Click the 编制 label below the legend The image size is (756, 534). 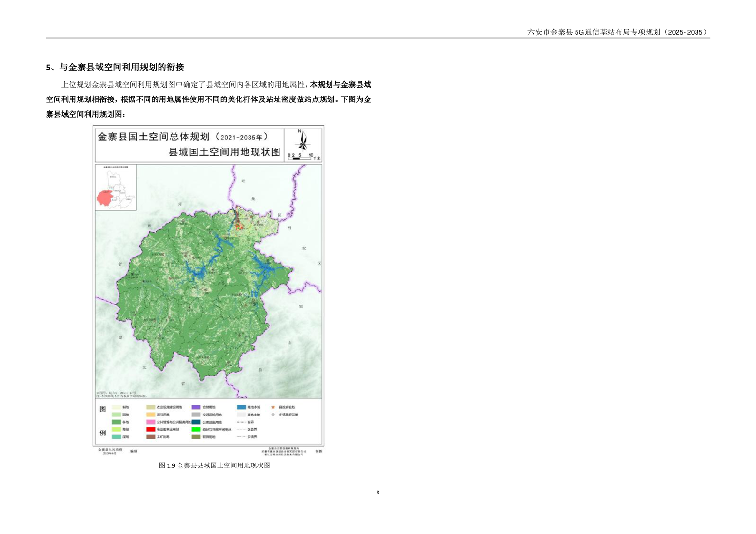(x=134, y=451)
